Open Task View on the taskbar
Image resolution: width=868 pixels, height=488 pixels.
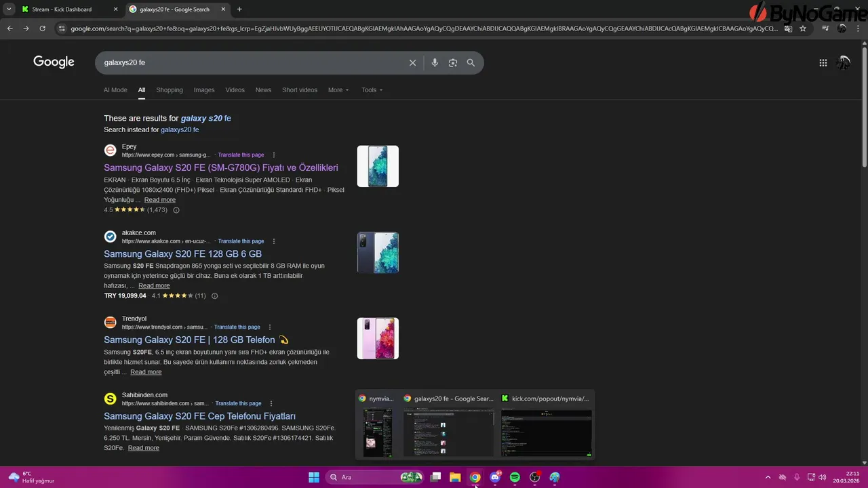point(436,477)
